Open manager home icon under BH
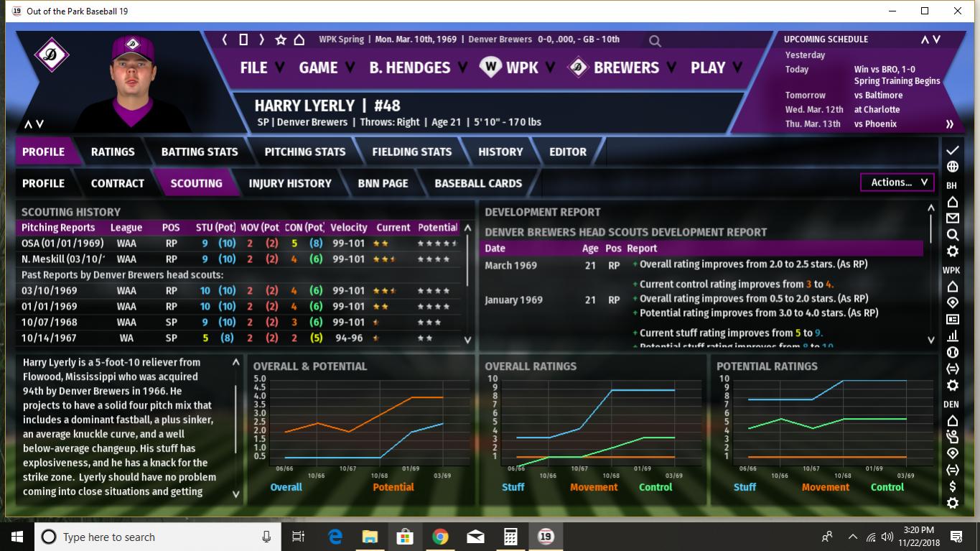980x551 pixels. coord(952,202)
